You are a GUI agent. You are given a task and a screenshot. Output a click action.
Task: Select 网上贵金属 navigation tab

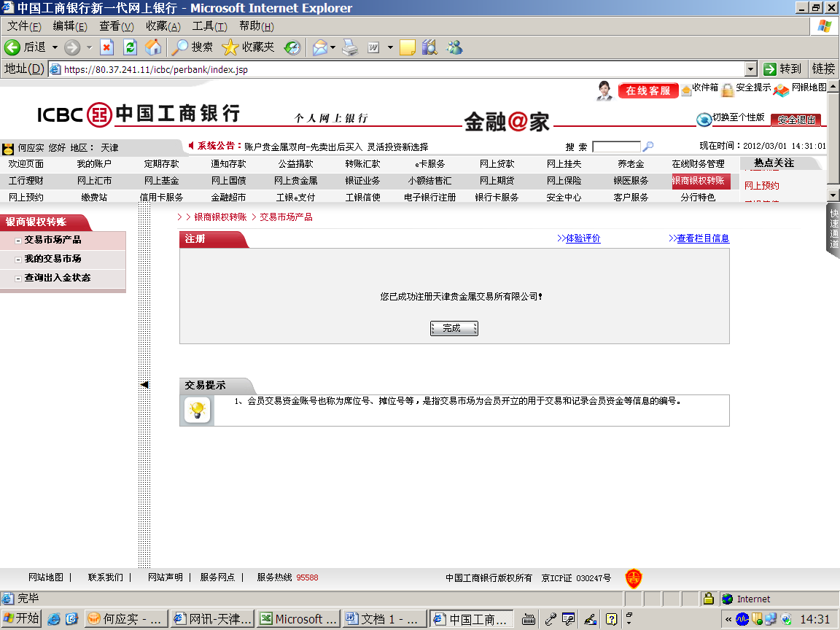click(x=296, y=181)
